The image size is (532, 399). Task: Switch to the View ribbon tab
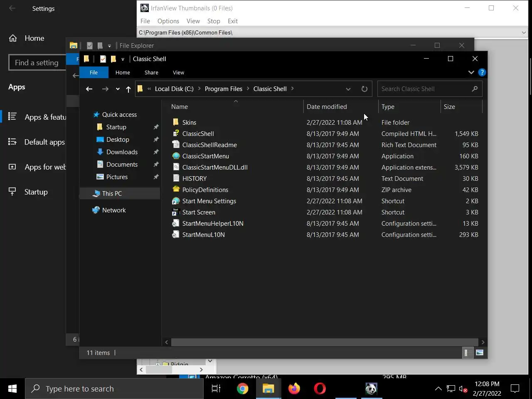click(x=178, y=72)
